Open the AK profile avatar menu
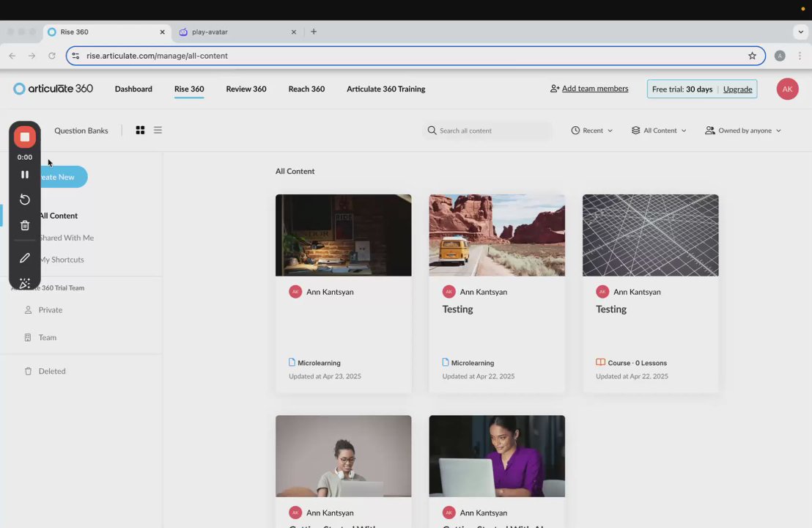Screen dimensions: 812x528 [x=787, y=89]
